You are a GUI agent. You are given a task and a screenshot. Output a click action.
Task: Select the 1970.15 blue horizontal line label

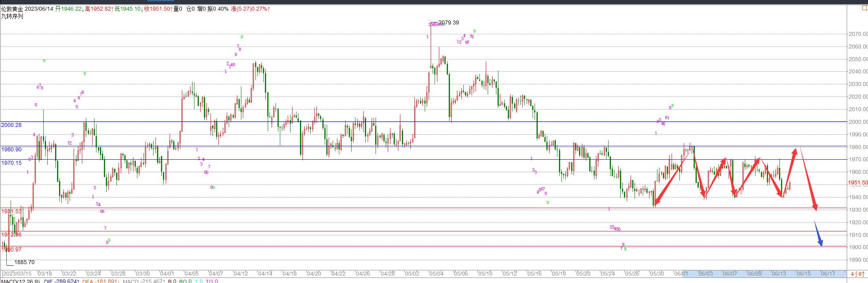pos(11,162)
